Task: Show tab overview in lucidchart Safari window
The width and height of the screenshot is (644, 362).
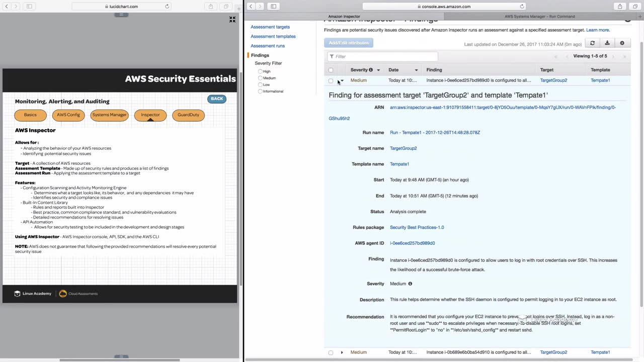Action: (226, 6)
